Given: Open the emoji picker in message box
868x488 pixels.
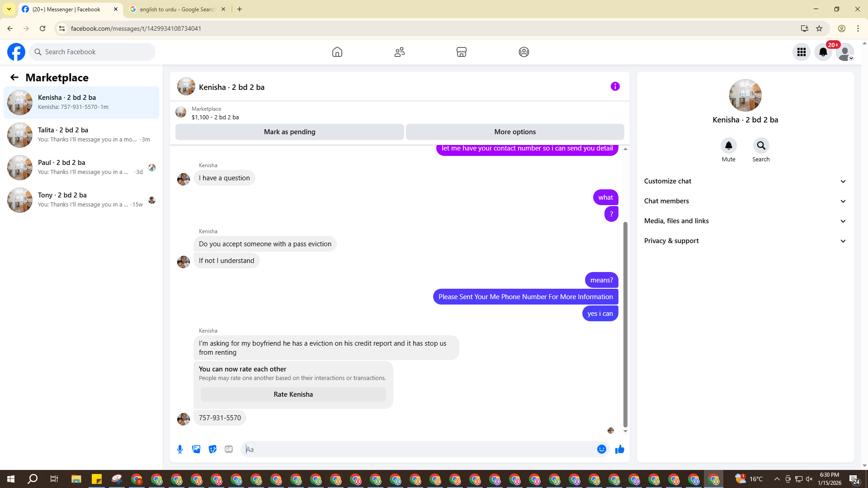Looking at the screenshot, I should tap(601, 449).
